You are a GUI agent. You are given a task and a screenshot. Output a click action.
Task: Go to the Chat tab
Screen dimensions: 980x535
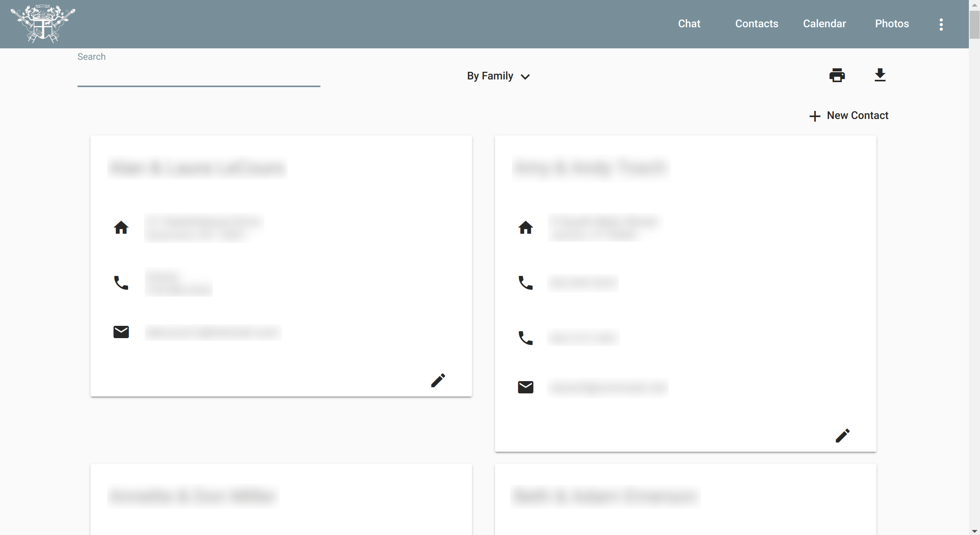[x=689, y=24]
